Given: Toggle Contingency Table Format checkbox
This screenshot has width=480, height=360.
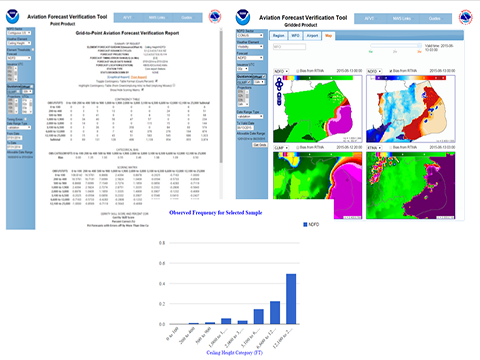Looking at the screenshot, I should point(157,81).
